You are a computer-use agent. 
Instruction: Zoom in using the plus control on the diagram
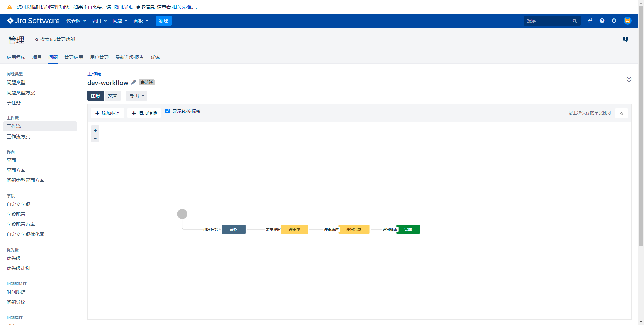pyautogui.click(x=95, y=130)
